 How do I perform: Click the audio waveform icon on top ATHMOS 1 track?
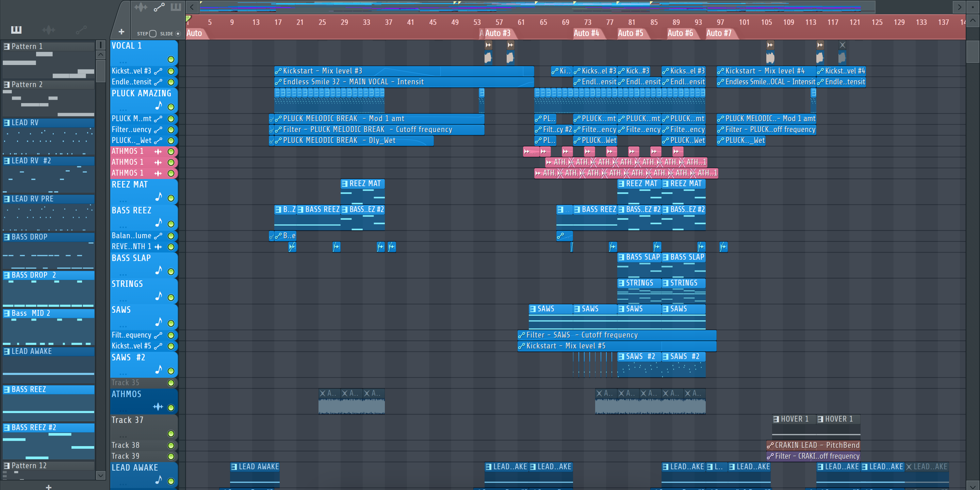click(158, 151)
